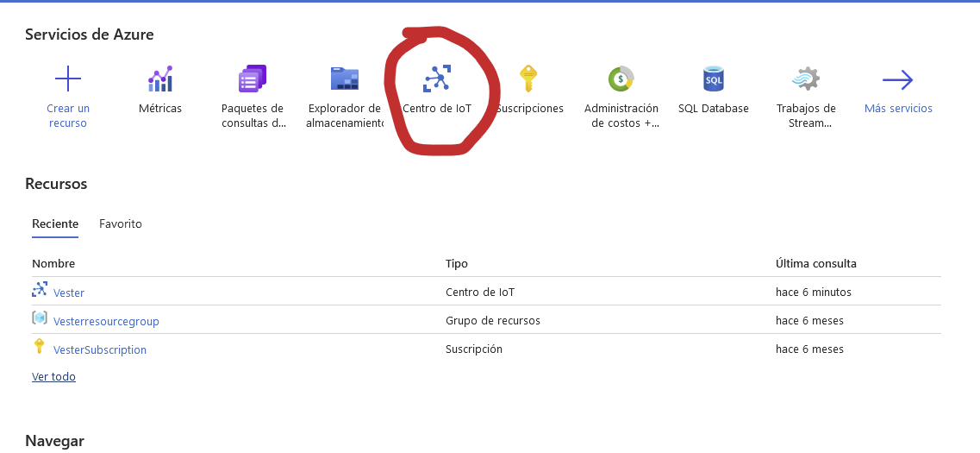Open the Explorador de almacenamiento icon
This screenshot has height=453, width=980.
coord(345,79)
